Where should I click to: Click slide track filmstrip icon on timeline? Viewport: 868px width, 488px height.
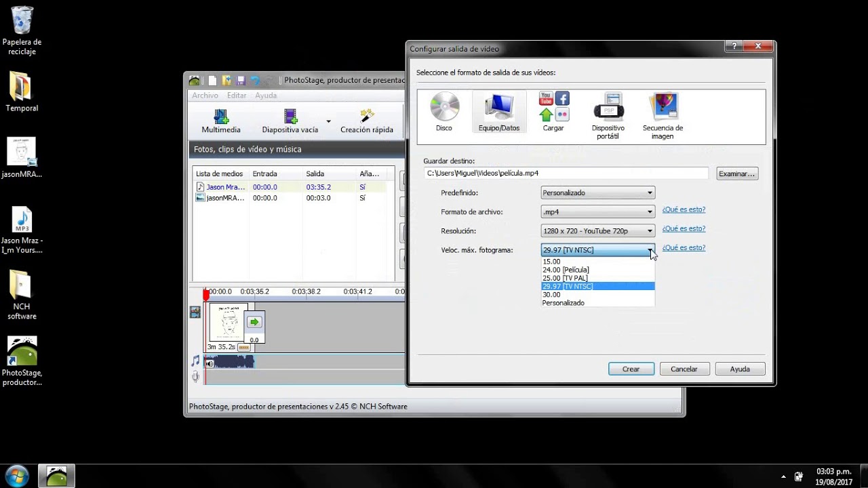[195, 312]
